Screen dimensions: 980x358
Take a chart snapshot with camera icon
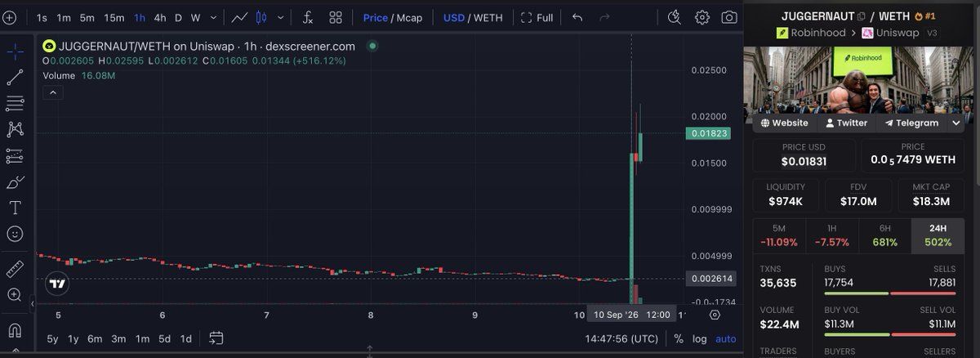click(x=729, y=17)
